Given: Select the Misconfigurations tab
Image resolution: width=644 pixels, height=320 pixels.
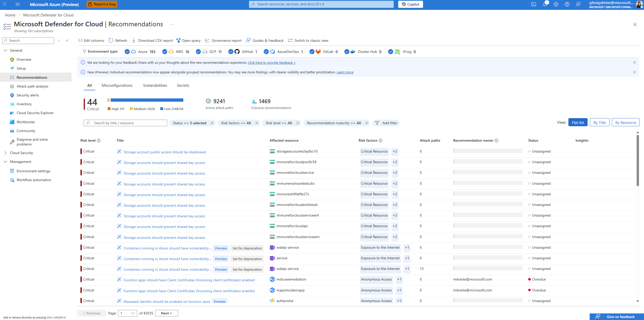Looking at the screenshot, I should pyautogui.click(x=117, y=86).
